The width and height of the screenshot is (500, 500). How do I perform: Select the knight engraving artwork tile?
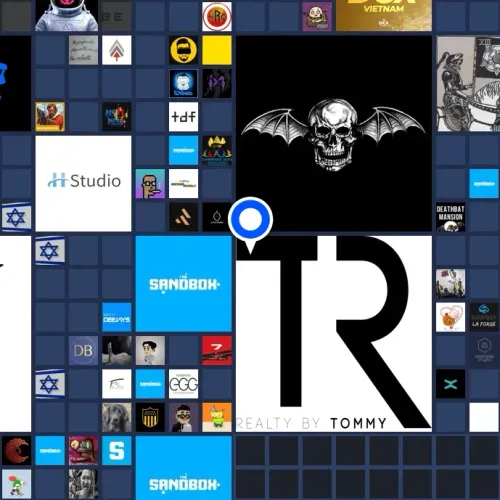click(468, 83)
